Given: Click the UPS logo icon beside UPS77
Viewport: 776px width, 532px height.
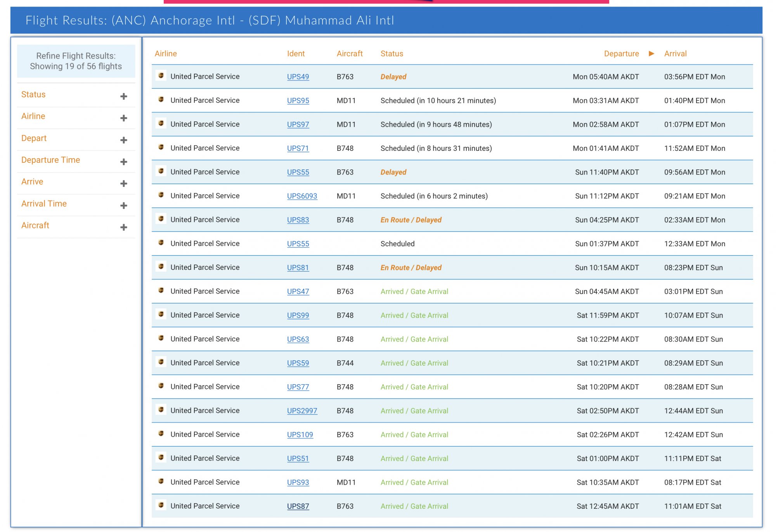Looking at the screenshot, I should tap(161, 385).
